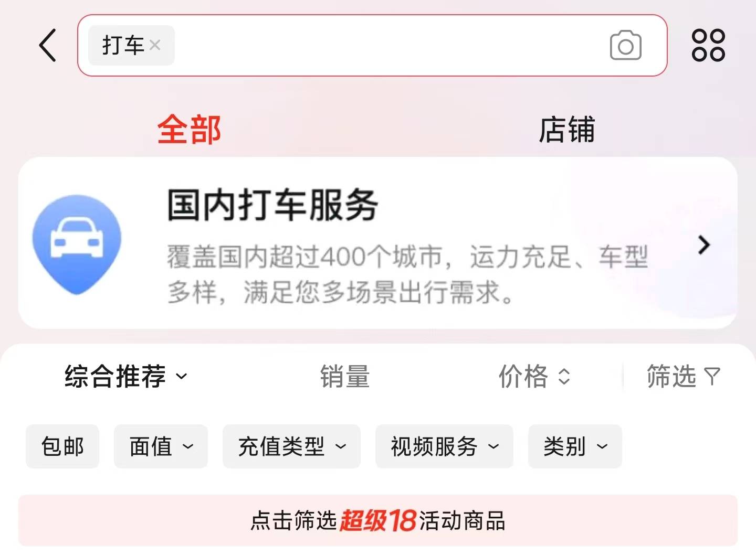Image resolution: width=756 pixels, height=555 pixels.
Task: Expand the 综合推荐 sort dropdown
Action: point(126,376)
